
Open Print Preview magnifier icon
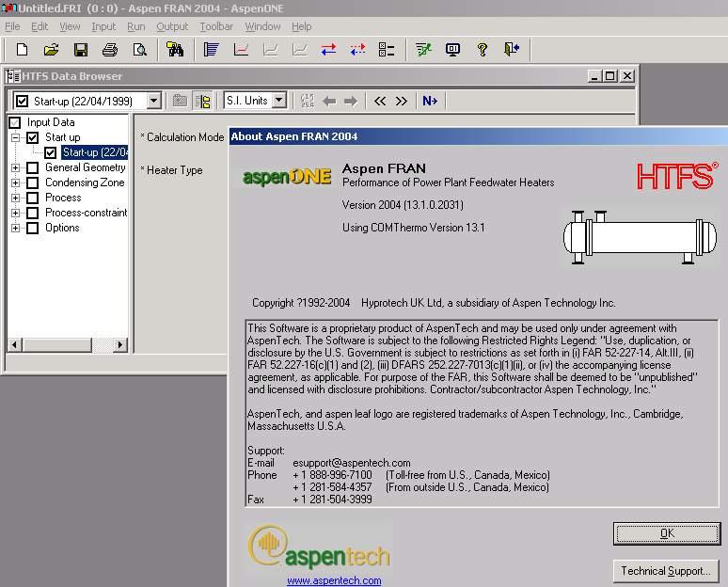(x=140, y=49)
